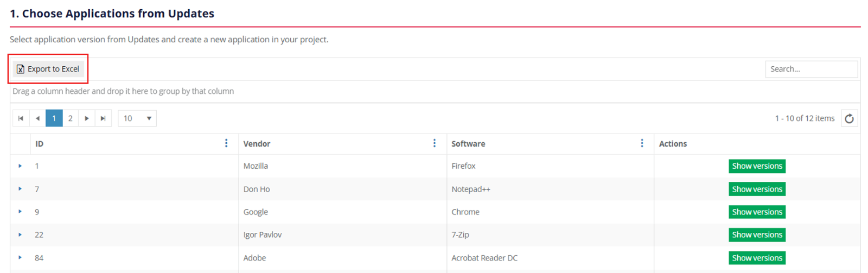Viewport: 868px width, 273px height.
Task: Expand the Google Chrome row
Action: click(20, 212)
